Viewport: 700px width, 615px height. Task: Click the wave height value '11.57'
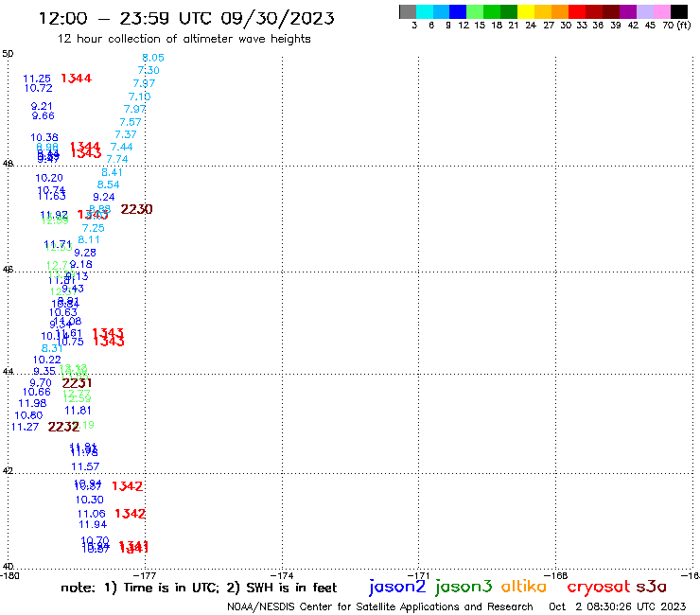click(x=85, y=466)
